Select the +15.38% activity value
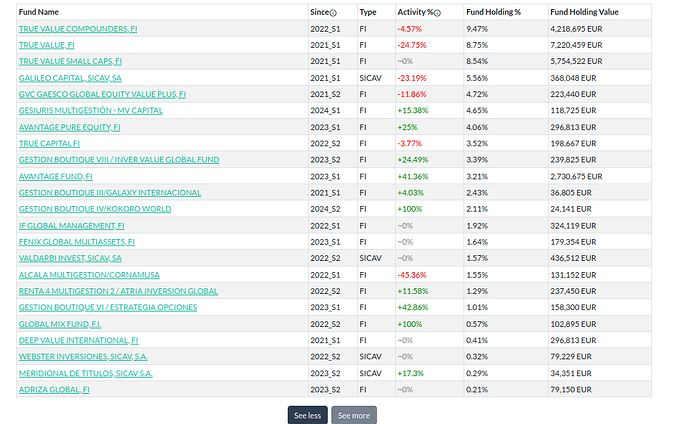 point(413,111)
